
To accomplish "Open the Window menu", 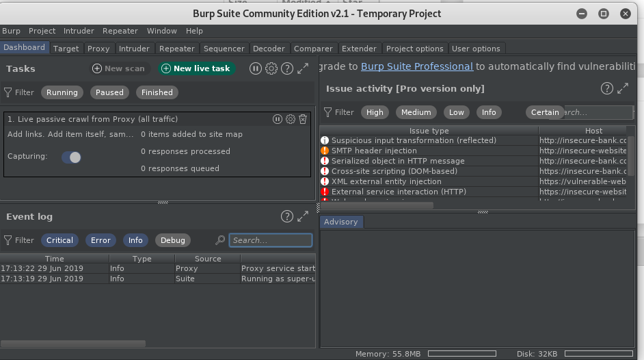I will tap(162, 31).
